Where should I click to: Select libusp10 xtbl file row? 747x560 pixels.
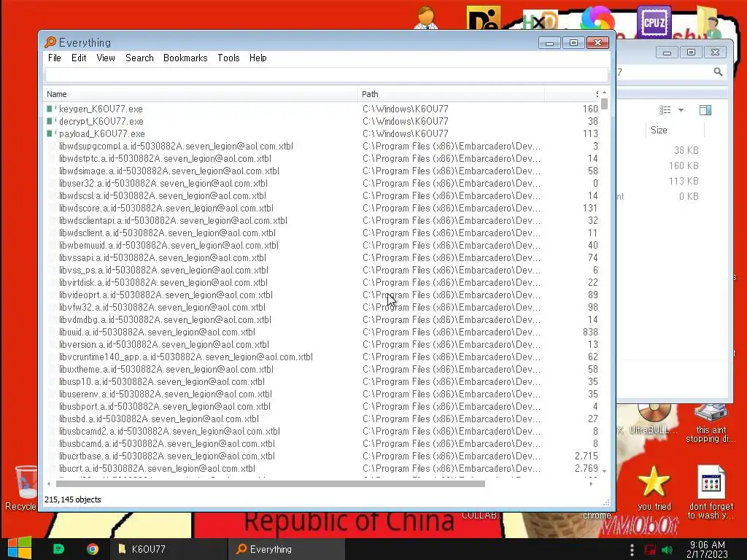322,381
